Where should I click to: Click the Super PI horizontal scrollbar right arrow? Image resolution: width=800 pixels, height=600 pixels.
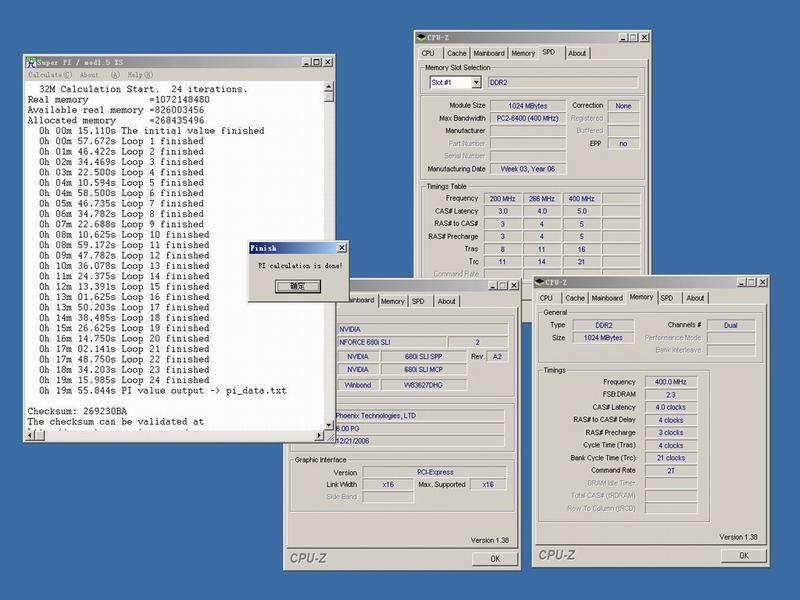point(319,435)
